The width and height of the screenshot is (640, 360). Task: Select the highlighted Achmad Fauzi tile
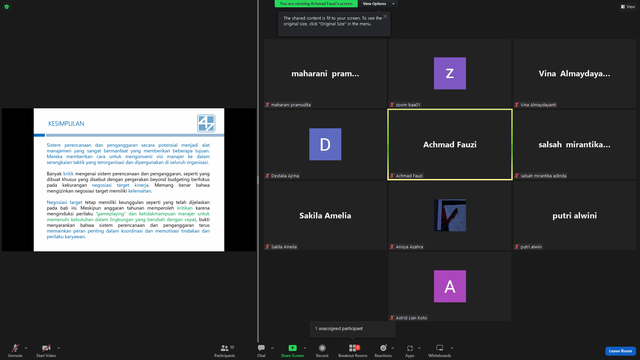click(x=450, y=144)
